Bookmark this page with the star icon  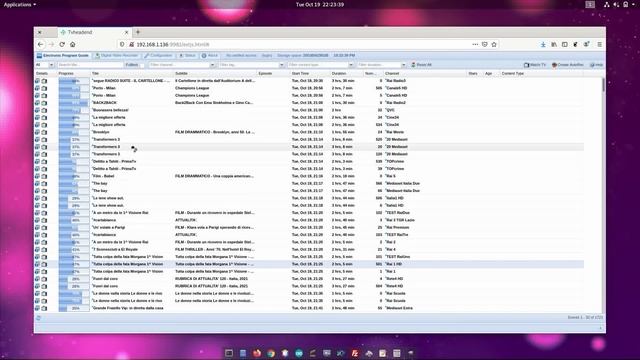point(494,44)
